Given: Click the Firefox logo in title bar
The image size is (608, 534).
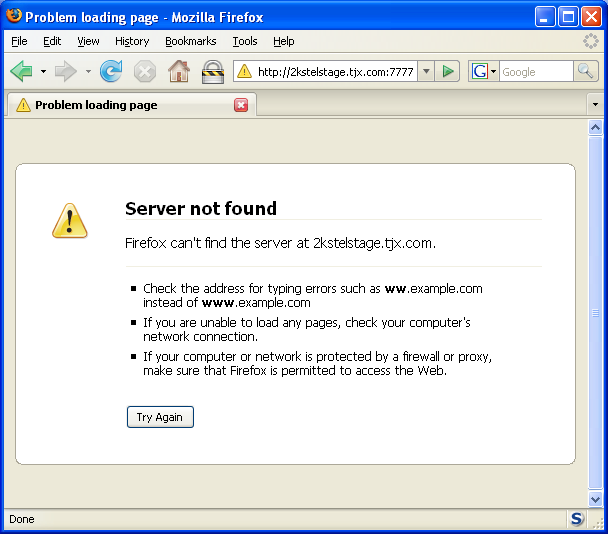Looking at the screenshot, I should pos(14,16).
